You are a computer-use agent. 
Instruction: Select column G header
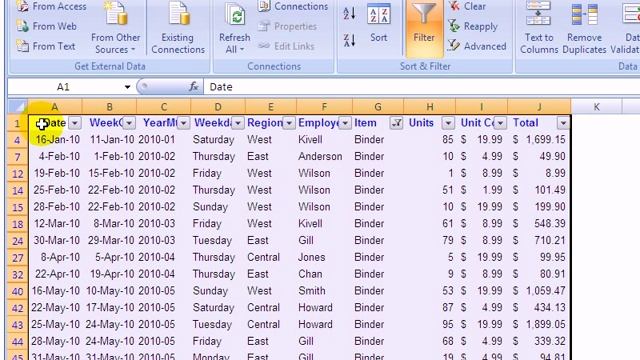pyautogui.click(x=378, y=107)
